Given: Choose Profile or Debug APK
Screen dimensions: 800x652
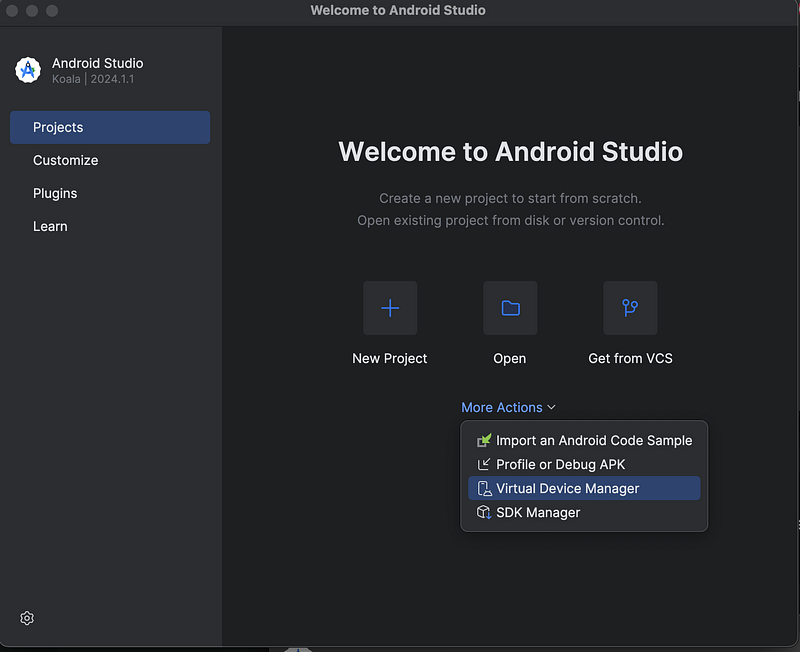Looking at the screenshot, I should [584, 464].
